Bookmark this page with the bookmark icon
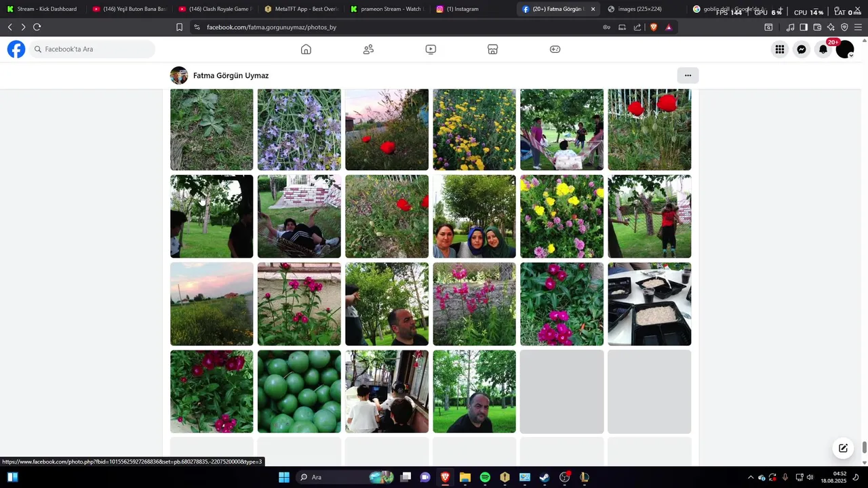Viewport: 868px width, 488px height. (179, 27)
